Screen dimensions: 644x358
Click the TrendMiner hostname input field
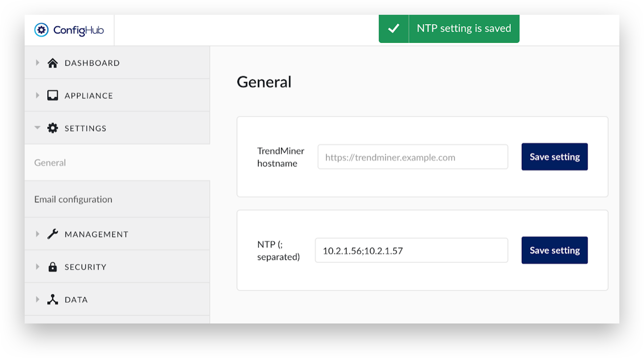(x=413, y=157)
